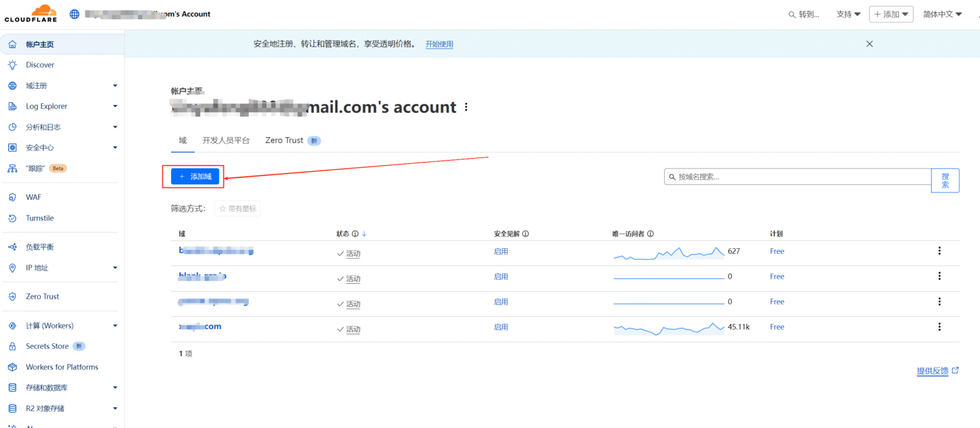Image resolution: width=980 pixels, height=428 pixels.
Task: Click the Cloudflare logo
Action: coord(31,13)
